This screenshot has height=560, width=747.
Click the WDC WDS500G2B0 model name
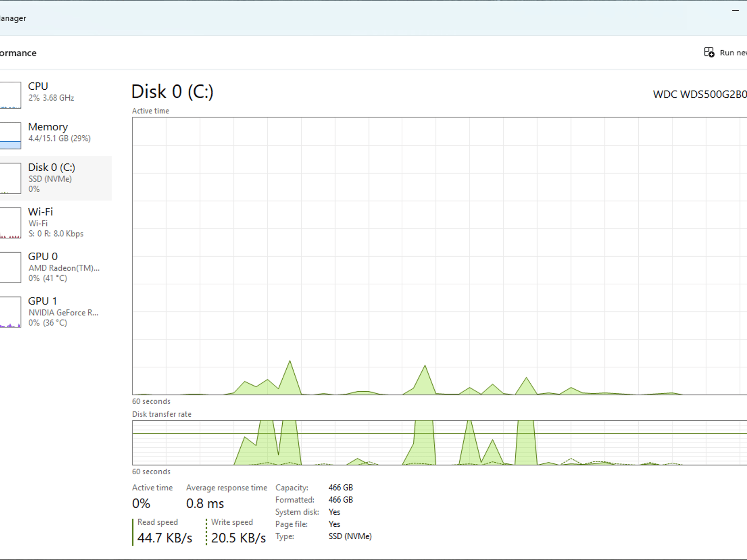pyautogui.click(x=700, y=94)
